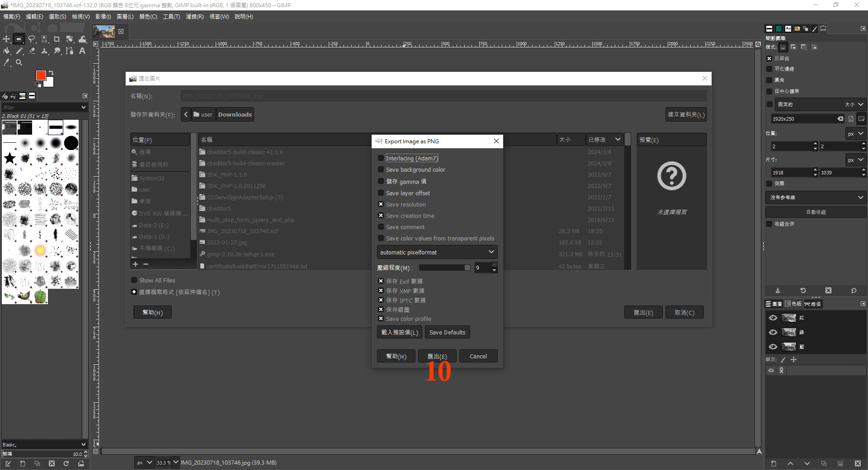Open background white color swatch
The image size is (868, 470).
pyautogui.click(x=49, y=82)
